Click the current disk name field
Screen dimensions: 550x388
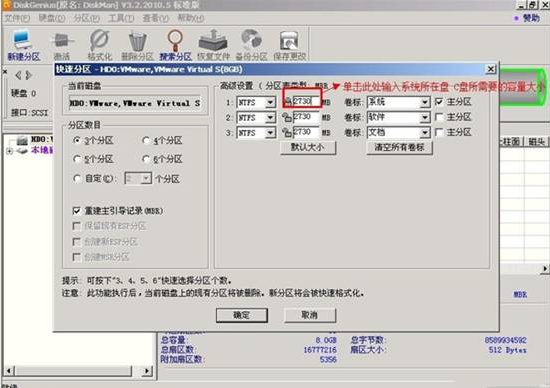click(135, 103)
